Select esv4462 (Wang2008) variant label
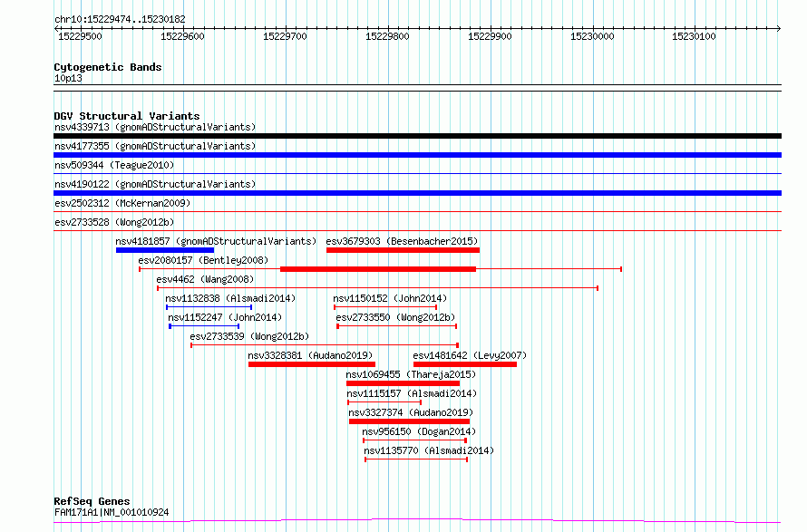Screen dimensions: 807x532 coord(205,279)
